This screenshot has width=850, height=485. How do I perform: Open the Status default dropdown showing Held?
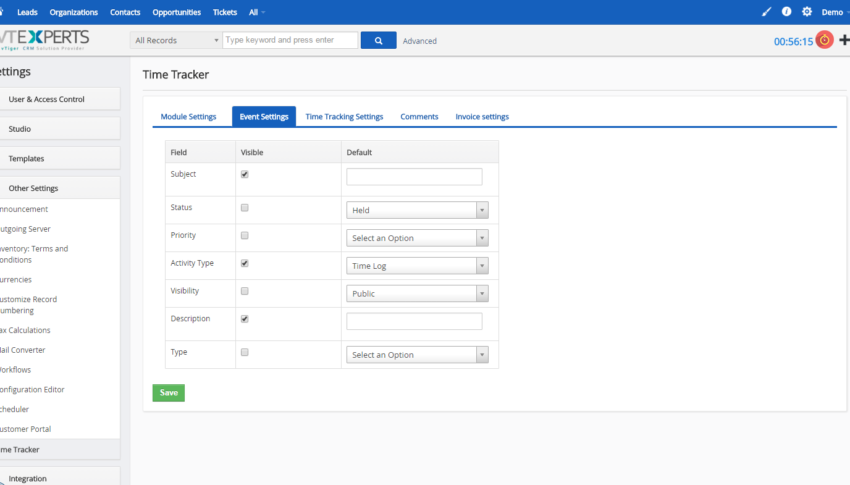click(417, 210)
